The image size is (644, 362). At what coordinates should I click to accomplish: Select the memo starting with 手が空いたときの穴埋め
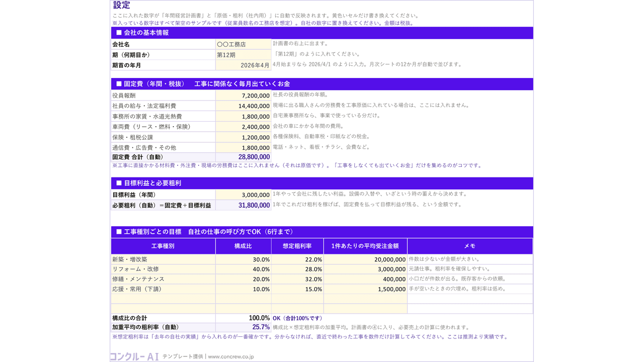click(x=470, y=289)
